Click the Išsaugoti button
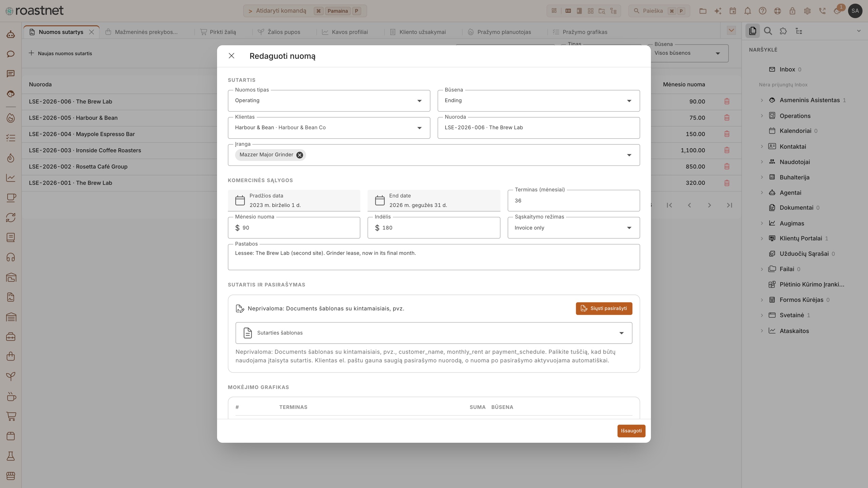Viewport: 868px width, 488px height. coord(631,431)
